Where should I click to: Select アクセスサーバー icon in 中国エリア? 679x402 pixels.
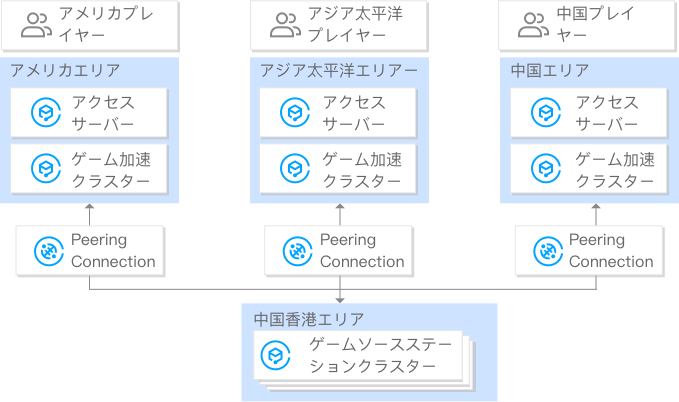click(545, 113)
